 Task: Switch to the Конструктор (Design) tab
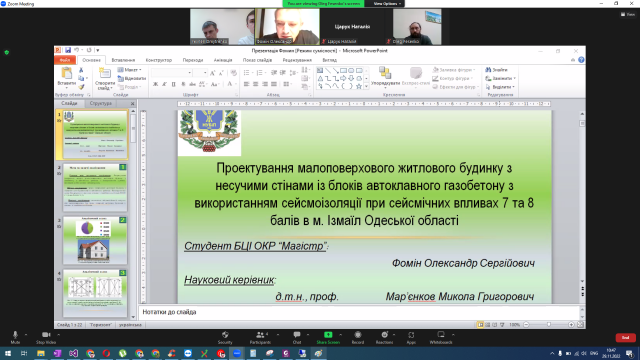click(x=159, y=60)
